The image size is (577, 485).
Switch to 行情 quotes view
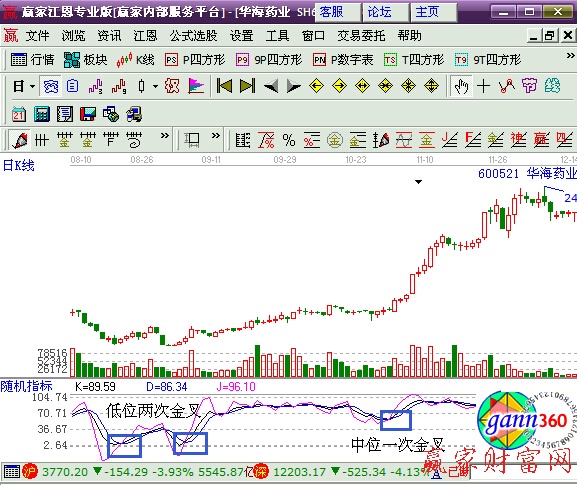(33, 60)
